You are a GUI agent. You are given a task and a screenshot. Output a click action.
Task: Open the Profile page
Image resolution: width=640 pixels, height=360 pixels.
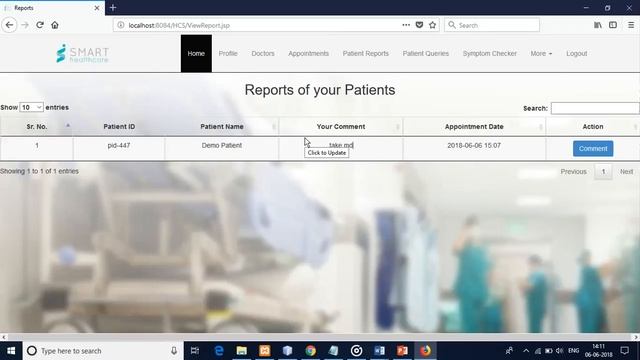coord(228,53)
